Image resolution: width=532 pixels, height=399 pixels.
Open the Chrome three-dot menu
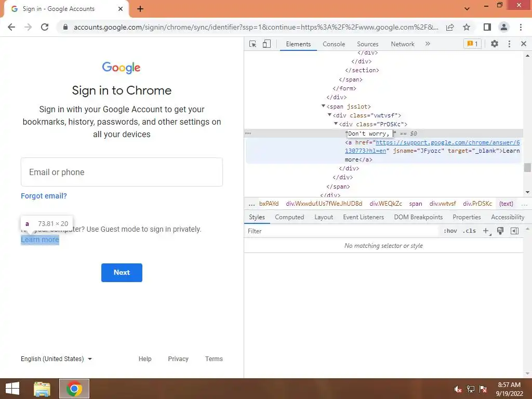point(521,27)
